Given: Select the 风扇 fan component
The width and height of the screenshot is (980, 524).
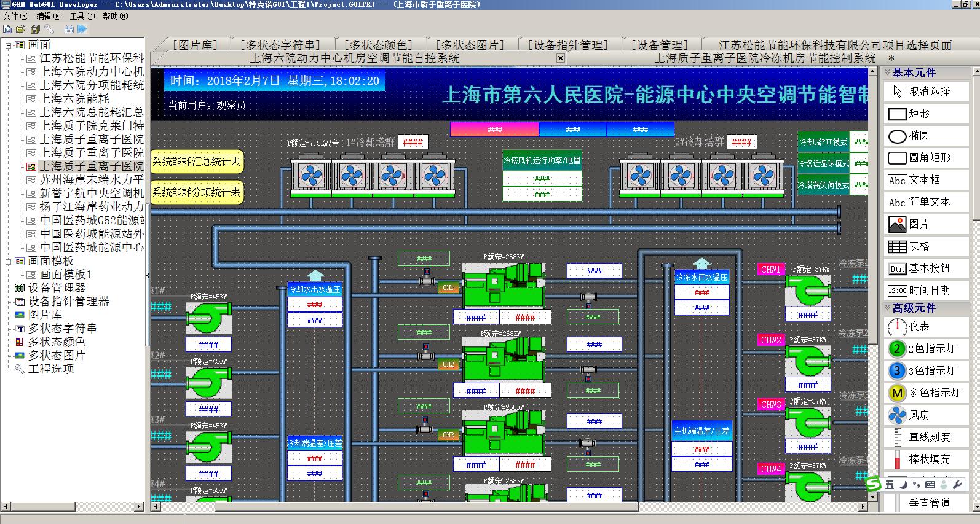Looking at the screenshot, I should tap(919, 415).
